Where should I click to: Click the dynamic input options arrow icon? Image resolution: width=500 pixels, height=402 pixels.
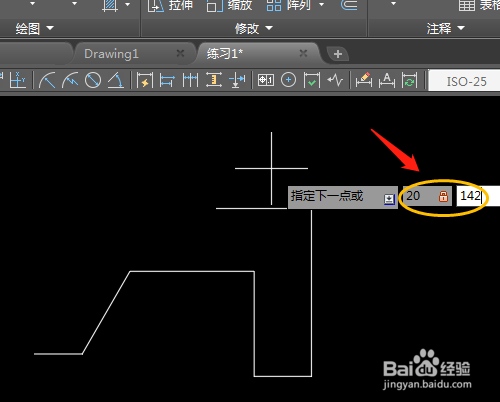tap(389, 199)
